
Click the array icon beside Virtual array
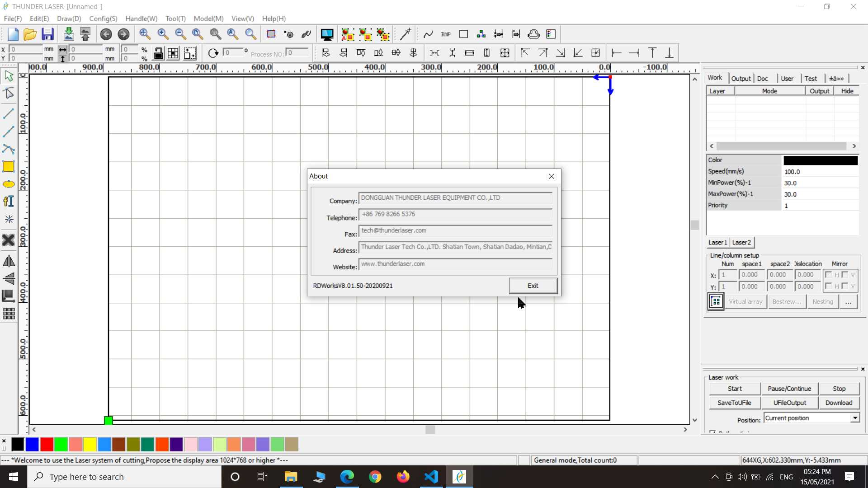click(716, 301)
